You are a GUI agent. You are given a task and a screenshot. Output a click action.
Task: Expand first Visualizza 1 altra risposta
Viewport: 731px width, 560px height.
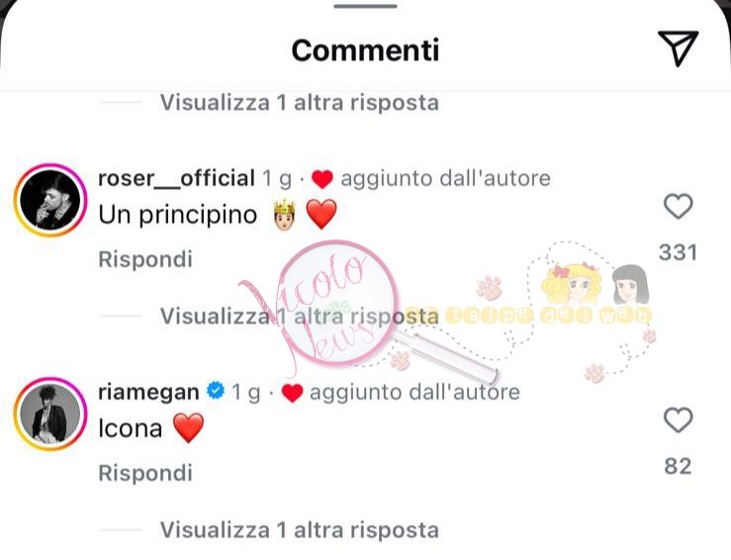click(x=300, y=103)
